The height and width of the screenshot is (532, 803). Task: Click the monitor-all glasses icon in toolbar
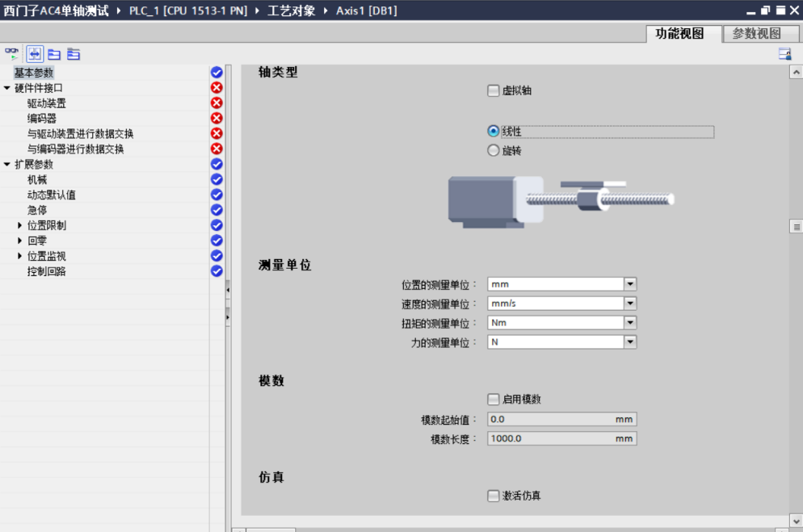(x=11, y=53)
